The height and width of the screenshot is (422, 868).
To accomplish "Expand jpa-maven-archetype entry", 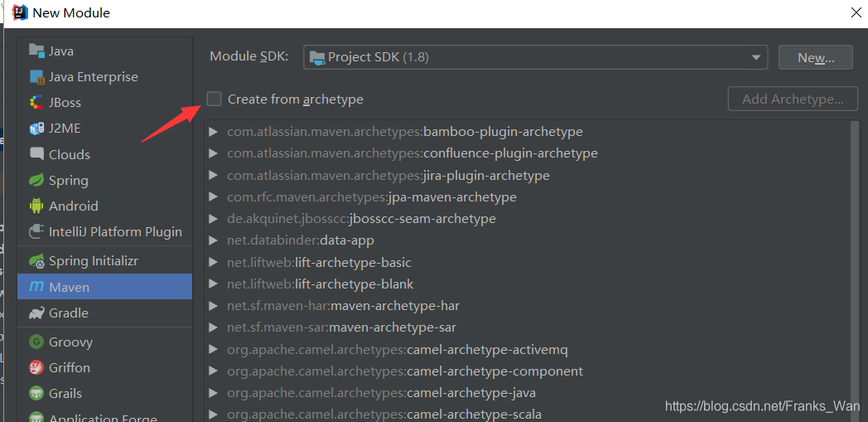I will point(213,196).
